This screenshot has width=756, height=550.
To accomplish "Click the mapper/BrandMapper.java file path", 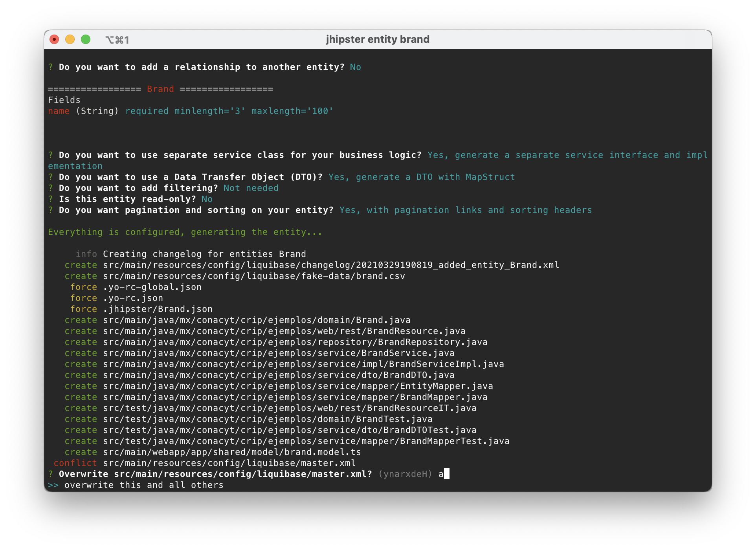I will click(x=295, y=397).
